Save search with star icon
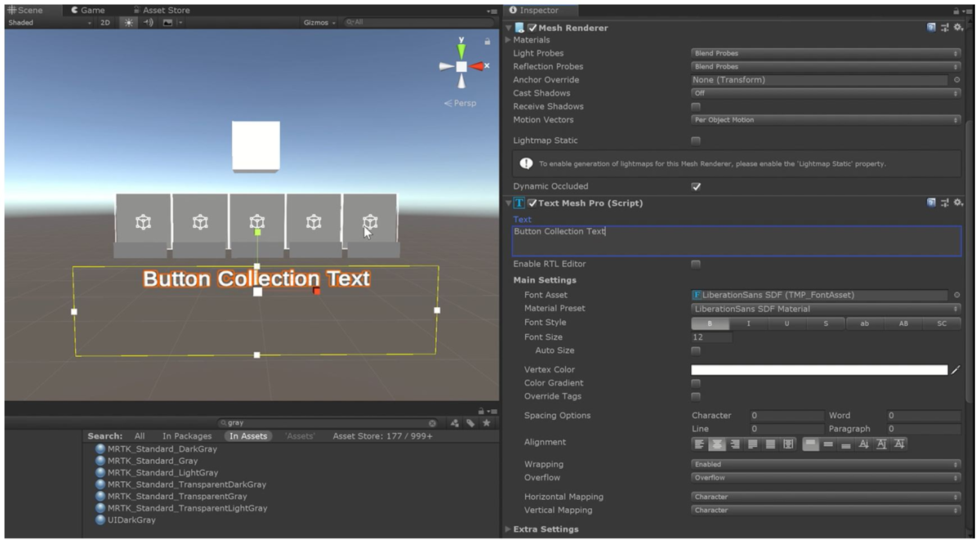Screen dimensions: 980x544 (x=487, y=423)
